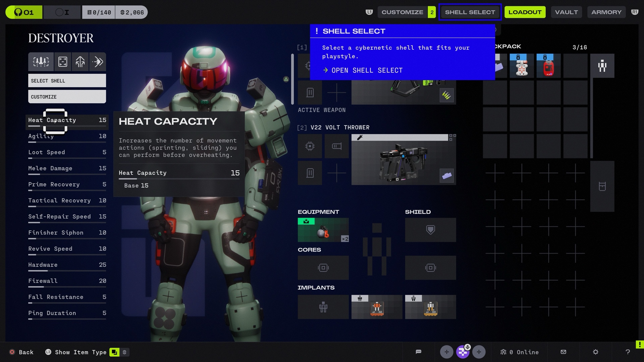Screen dimensions: 644x362
Task: Switch to the Vault tab
Action: (x=566, y=12)
